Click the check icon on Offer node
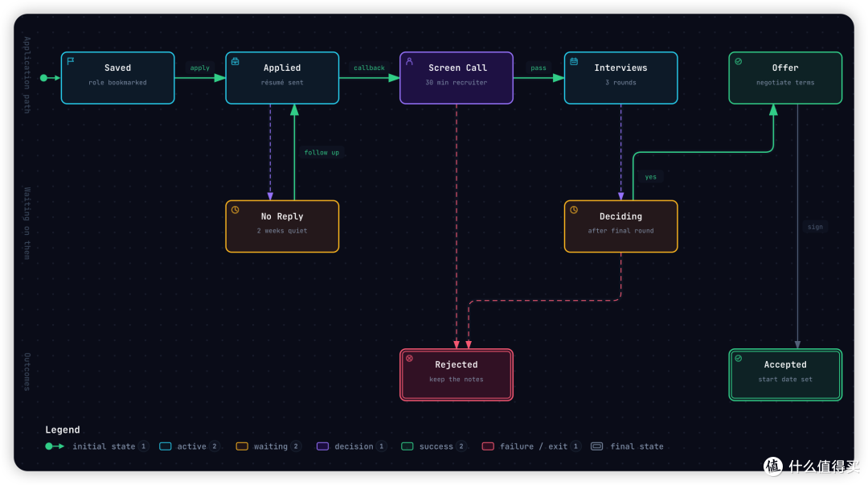 click(x=739, y=61)
